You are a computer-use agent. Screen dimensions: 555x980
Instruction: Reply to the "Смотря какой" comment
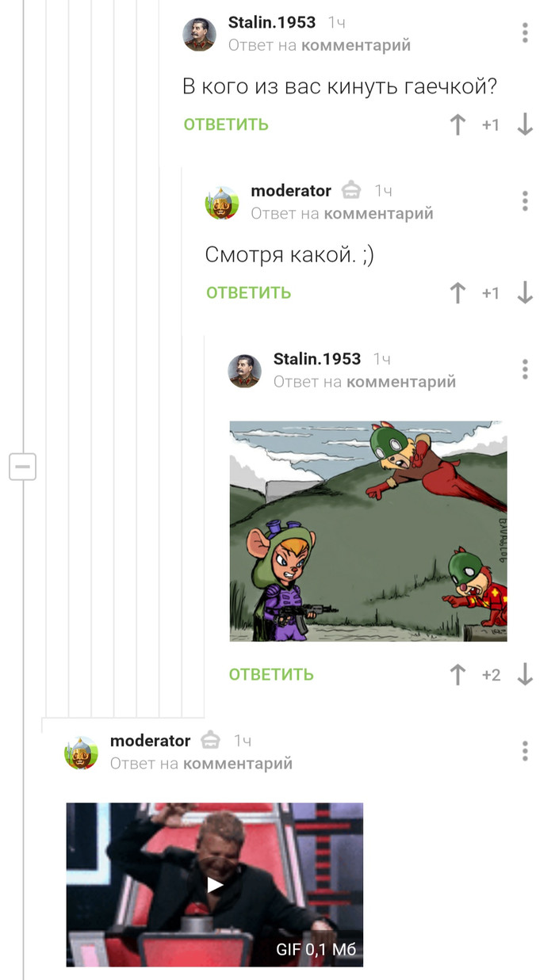pos(249,292)
